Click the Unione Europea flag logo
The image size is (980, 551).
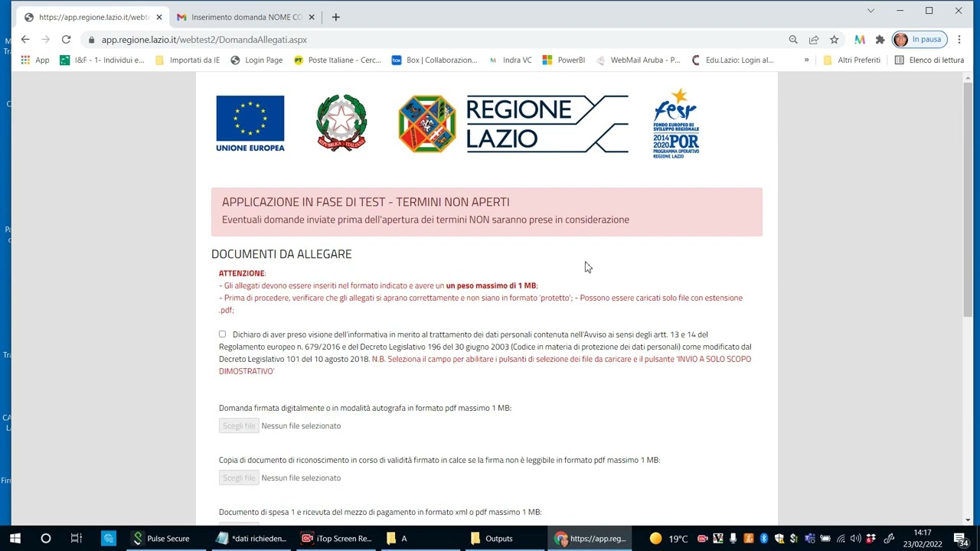(x=250, y=123)
